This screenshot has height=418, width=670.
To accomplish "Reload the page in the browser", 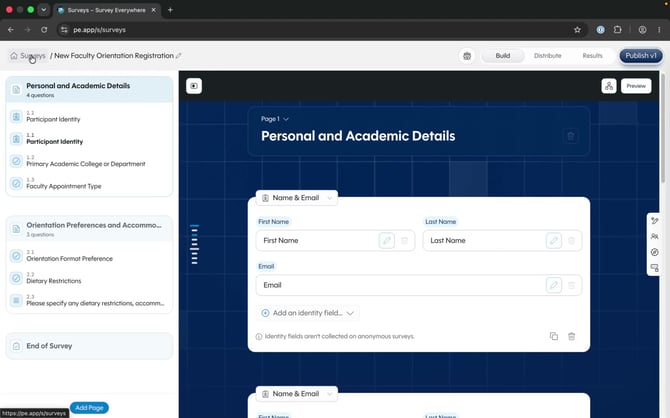I will pos(44,30).
